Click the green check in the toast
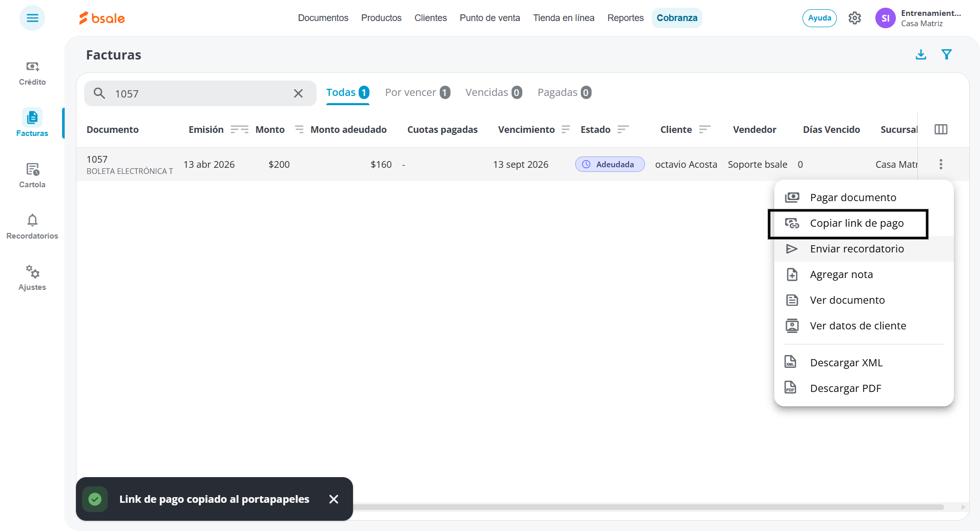This screenshot has height=531, width=980. pos(95,499)
